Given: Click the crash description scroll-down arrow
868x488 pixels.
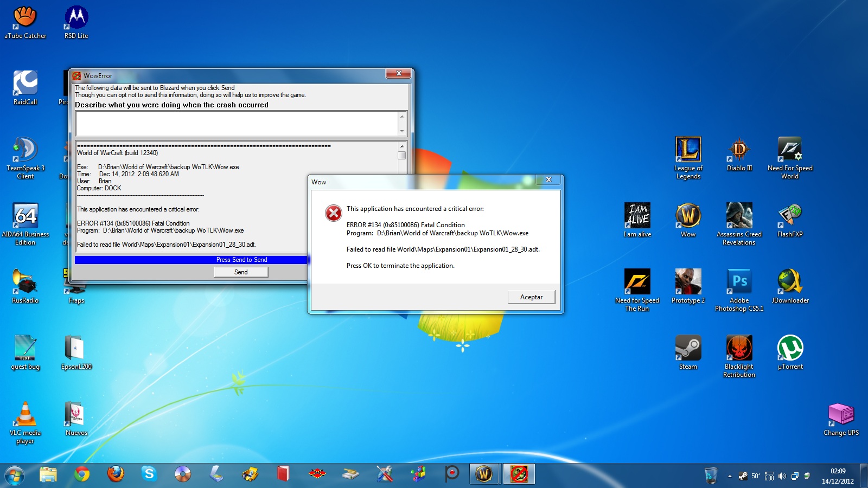Looking at the screenshot, I should (x=402, y=131).
